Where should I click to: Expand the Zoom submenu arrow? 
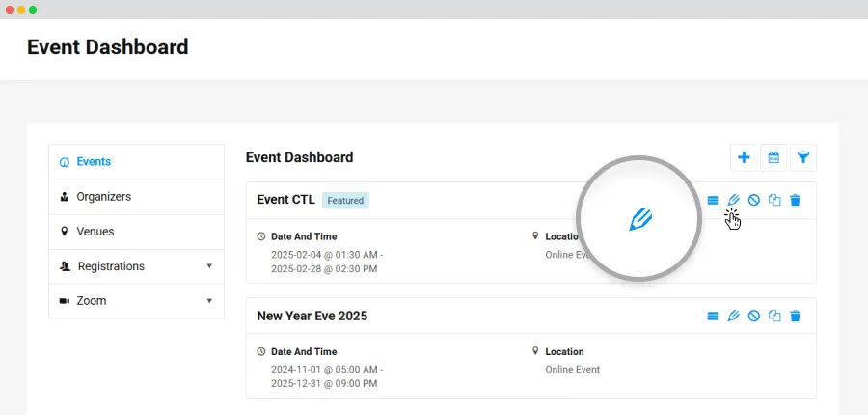tap(209, 301)
